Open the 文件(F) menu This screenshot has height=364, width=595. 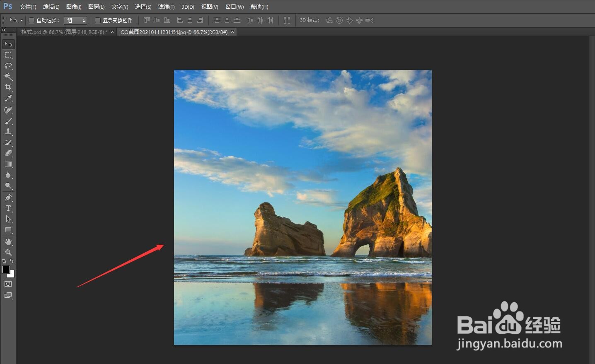point(28,7)
